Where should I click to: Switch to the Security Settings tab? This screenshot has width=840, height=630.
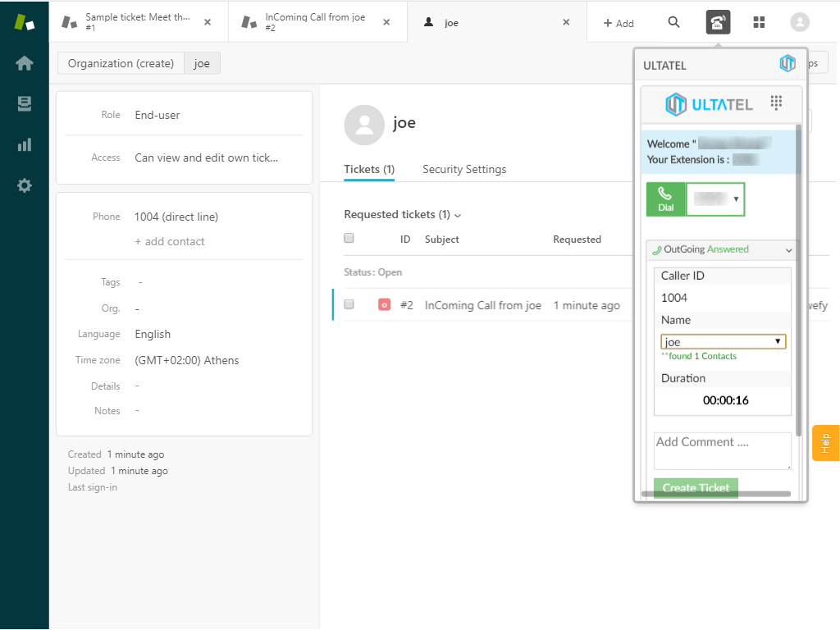click(464, 168)
